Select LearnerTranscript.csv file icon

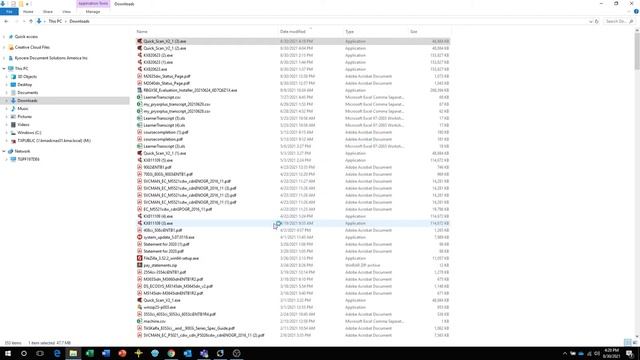coord(139,97)
